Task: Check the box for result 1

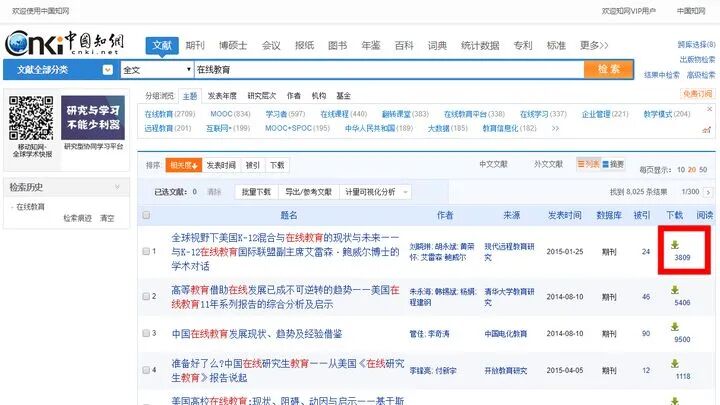Action: (x=146, y=251)
